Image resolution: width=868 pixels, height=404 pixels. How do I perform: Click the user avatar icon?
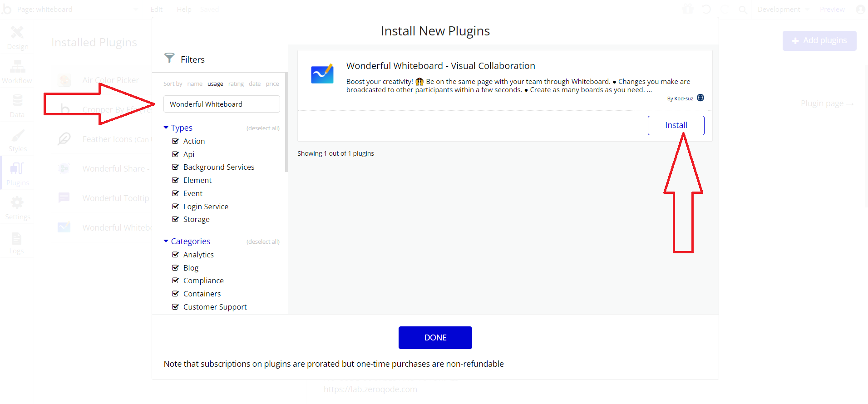click(860, 9)
